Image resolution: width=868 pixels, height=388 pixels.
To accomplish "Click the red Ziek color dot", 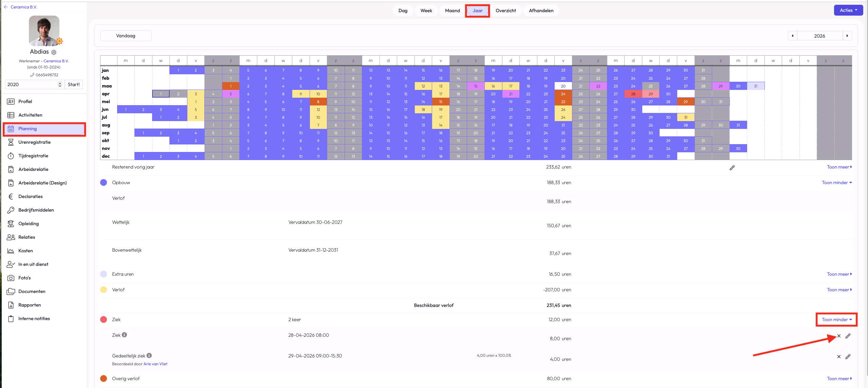I will (104, 319).
